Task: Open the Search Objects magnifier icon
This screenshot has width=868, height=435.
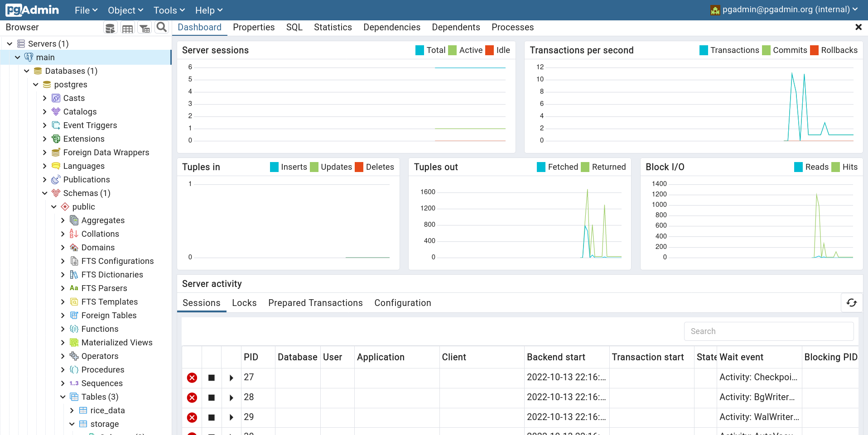Action: click(161, 28)
